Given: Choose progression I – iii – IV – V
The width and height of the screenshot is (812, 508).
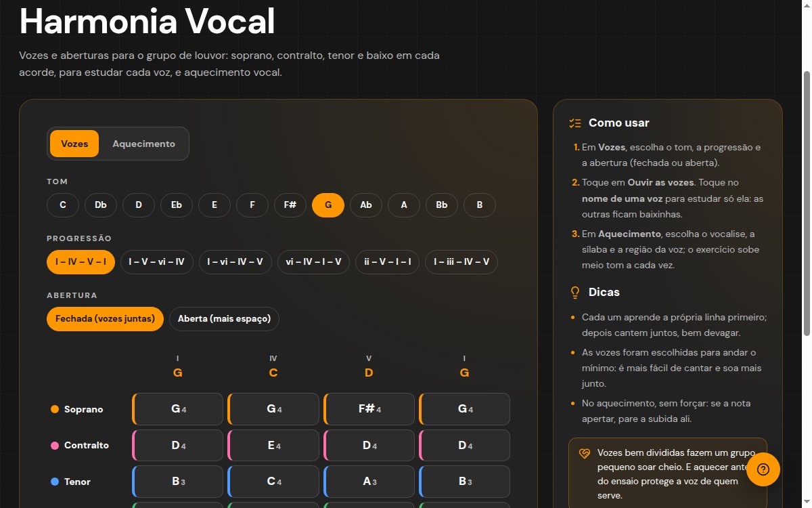Looking at the screenshot, I should click(x=461, y=262).
